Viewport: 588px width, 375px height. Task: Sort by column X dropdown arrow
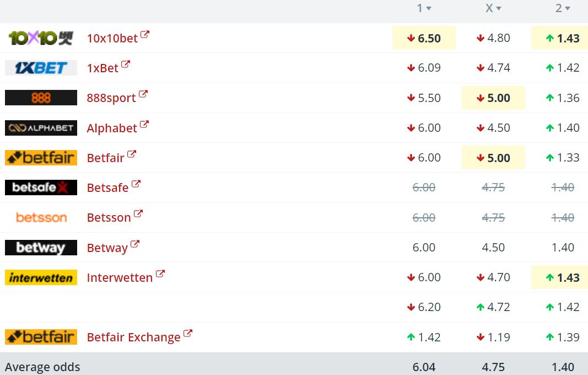coord(498,8)
